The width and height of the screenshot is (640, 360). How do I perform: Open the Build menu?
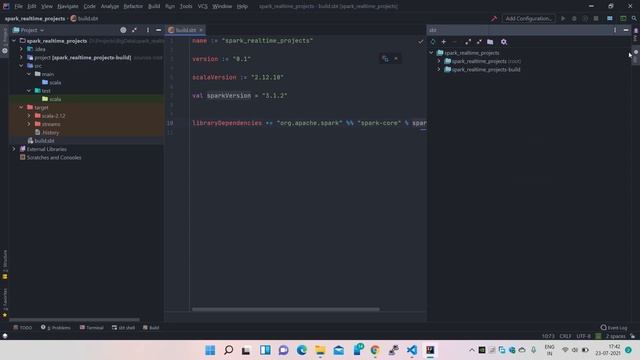(154, 6)
